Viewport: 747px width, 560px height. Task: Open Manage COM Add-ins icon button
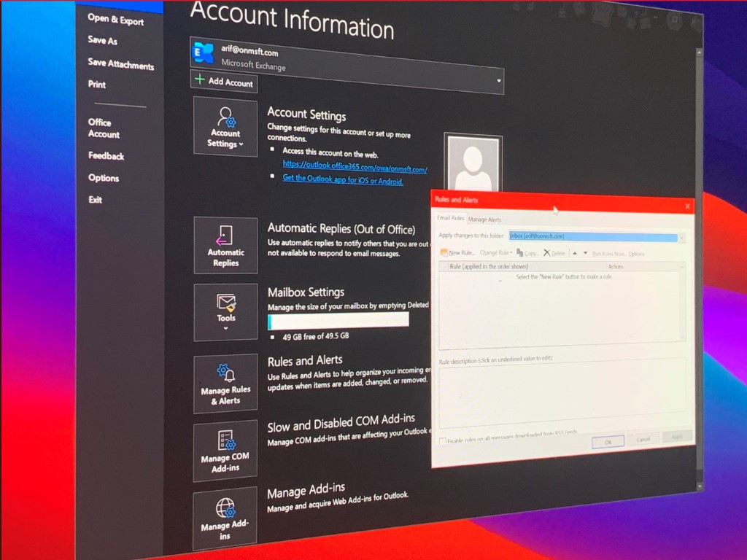(225, 451)
